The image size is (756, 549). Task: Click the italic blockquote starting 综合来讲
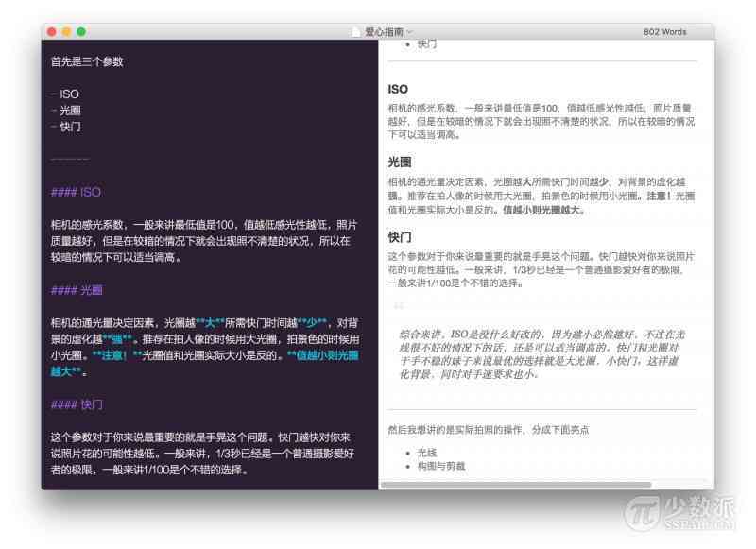tap(542, 354)
